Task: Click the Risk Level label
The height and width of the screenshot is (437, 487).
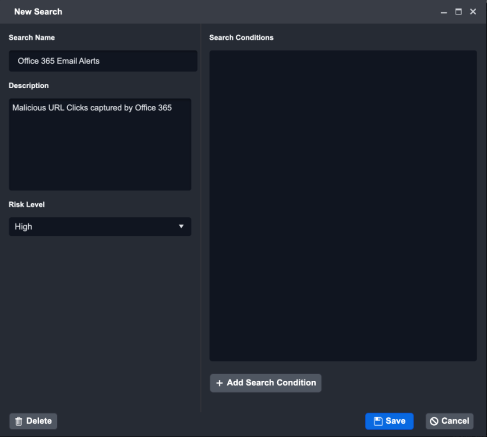Action: [x=27, y=204]
